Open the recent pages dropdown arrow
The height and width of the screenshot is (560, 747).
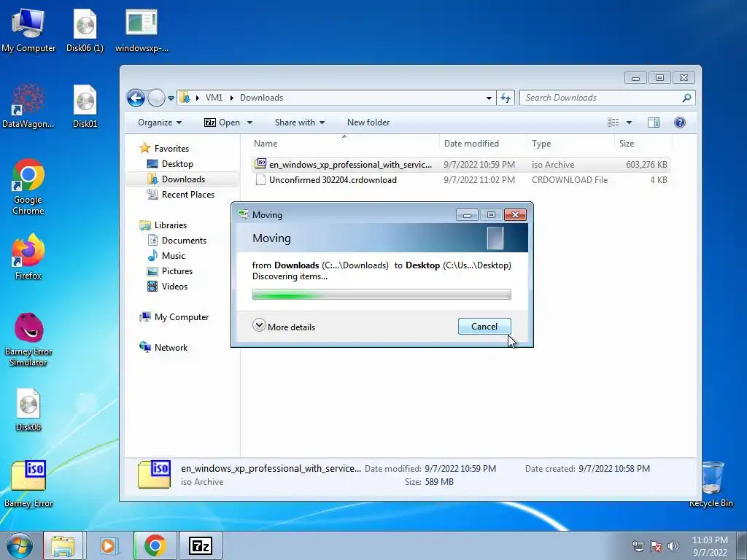(171, 98)
